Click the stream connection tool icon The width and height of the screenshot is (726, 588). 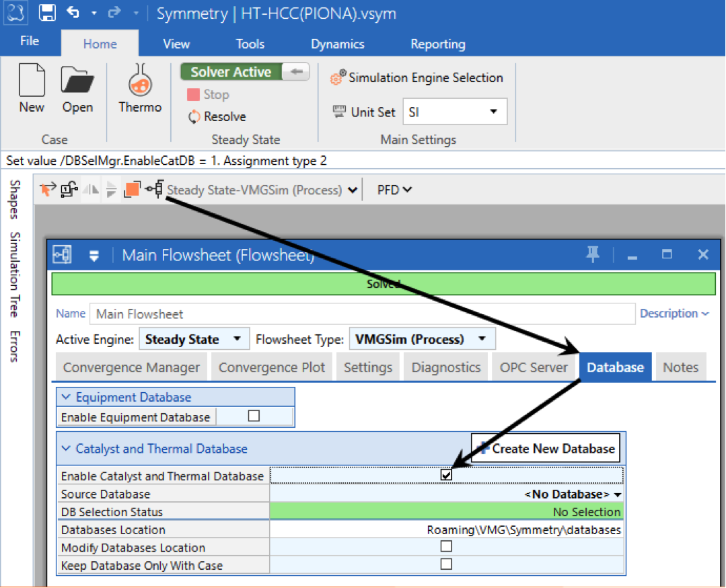click(x=69, y=189)
